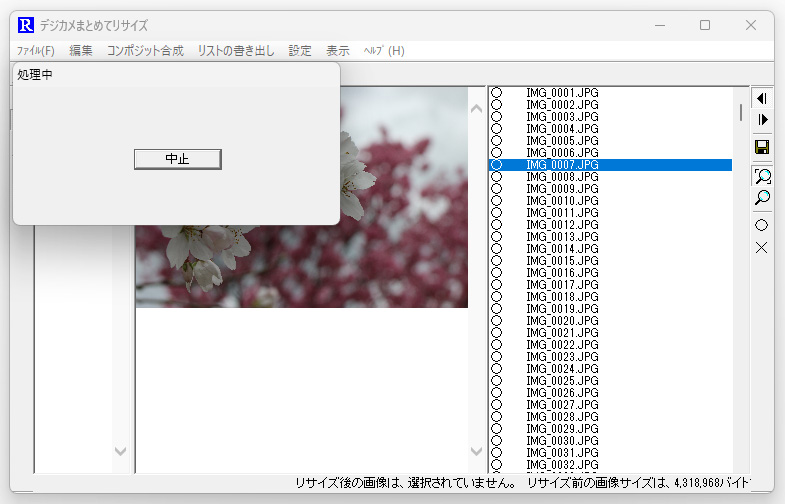Screen dimensions: 785x504
Task: Select IMG_0021.JPG in the file list
Action: pyautogui.click(x=610, y=333)
